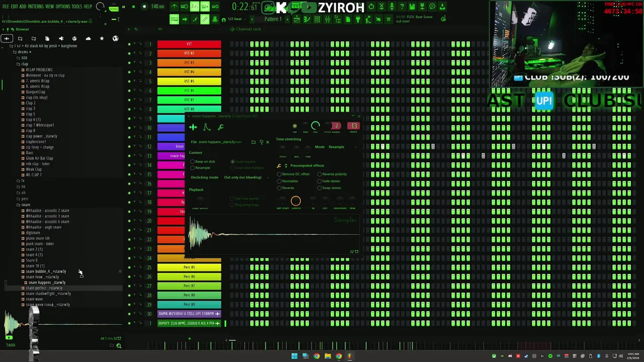Screen dimensions: 644x362
Task: Select the red VST channel button
Action: [x=189, y=44]
